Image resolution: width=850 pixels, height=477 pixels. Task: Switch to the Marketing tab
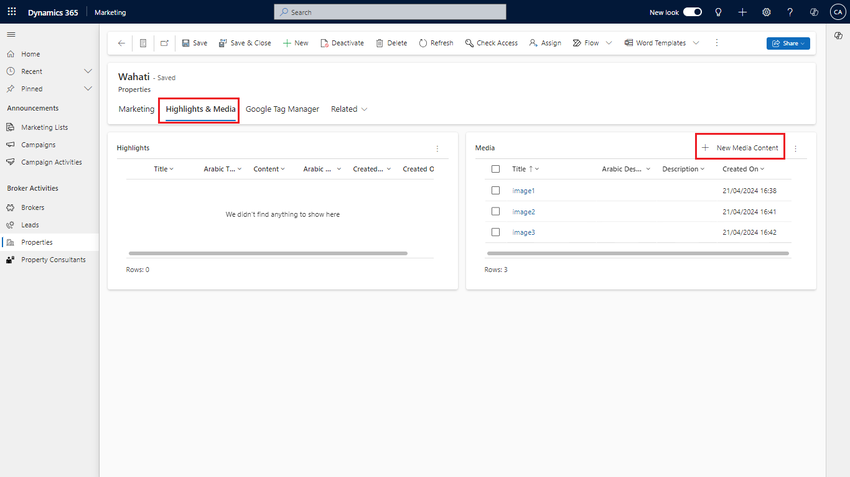(136, 109)
